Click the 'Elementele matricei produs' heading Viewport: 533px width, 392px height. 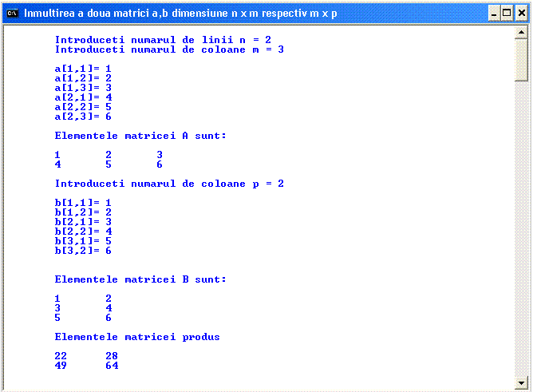click(137, 337)
